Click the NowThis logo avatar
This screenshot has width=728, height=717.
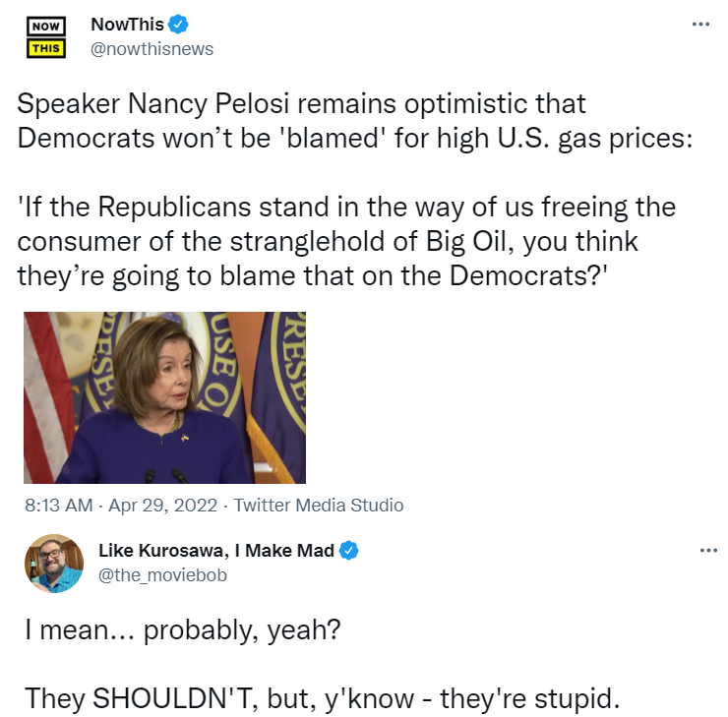(44, 36)
